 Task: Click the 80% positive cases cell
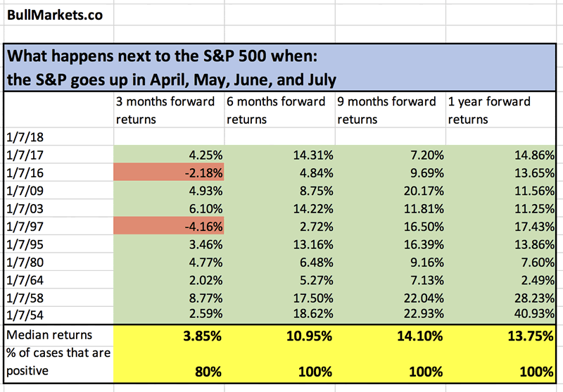(170, 371)
